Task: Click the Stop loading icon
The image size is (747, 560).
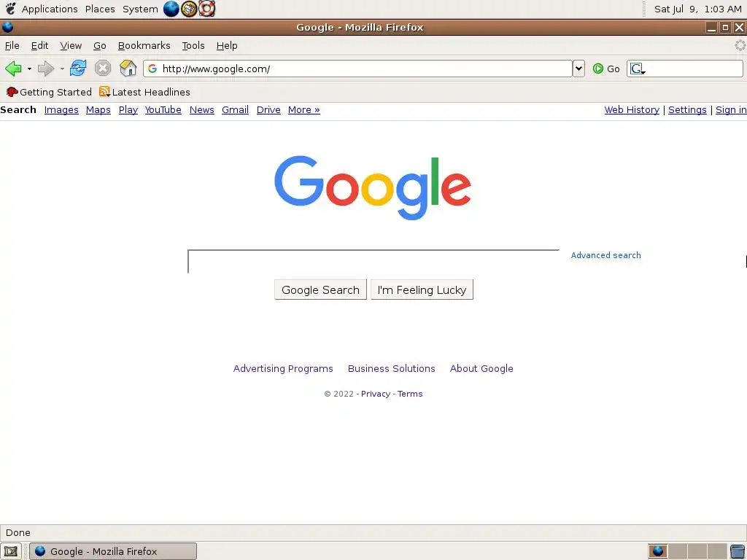Action: pyautogui.click(x=102, y=68)
